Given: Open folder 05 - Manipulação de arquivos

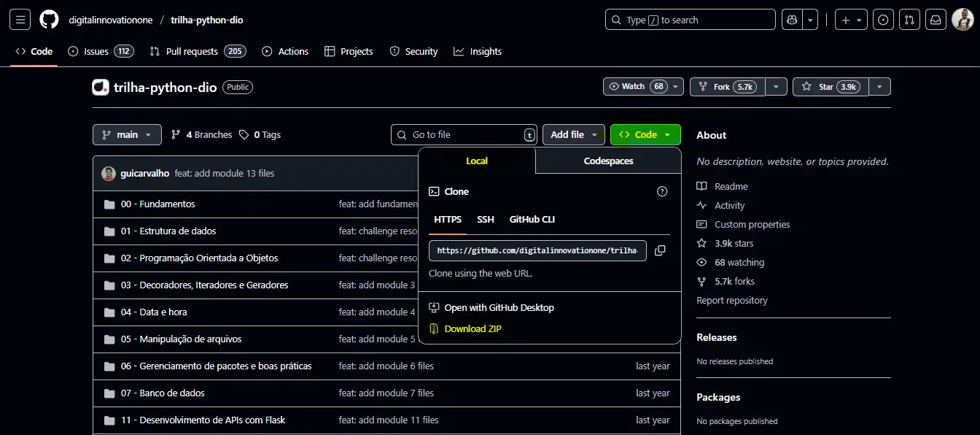Looking at the screenshot, I should (x=181, y=339).
